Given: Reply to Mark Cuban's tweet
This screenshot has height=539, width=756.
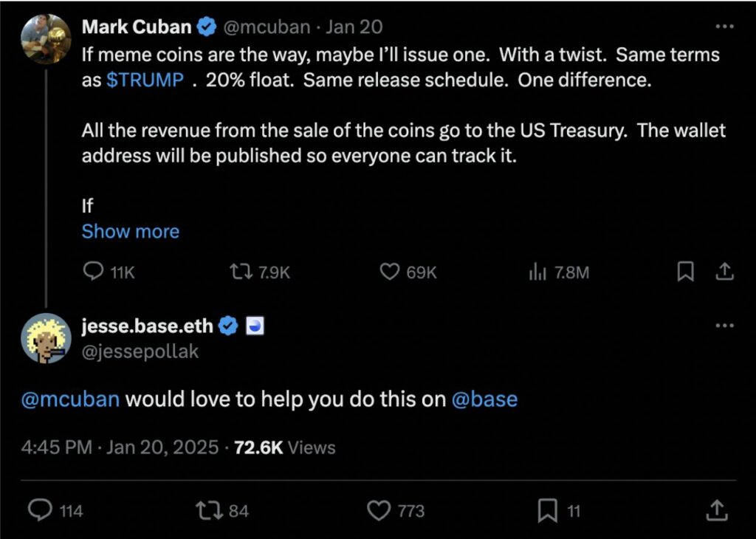Looking at the screenshot, I should (94, 272).
